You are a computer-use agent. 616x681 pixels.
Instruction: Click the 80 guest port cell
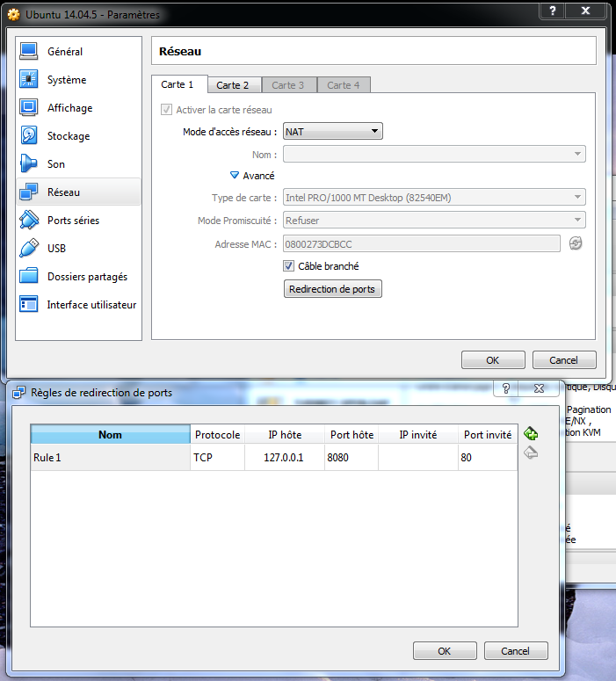[x=488, y=457]
